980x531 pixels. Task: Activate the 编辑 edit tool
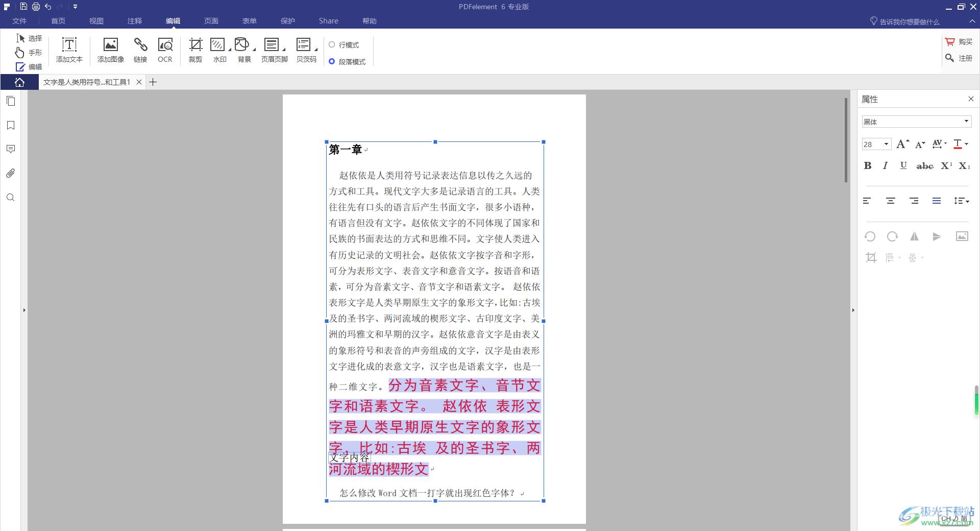29,67
